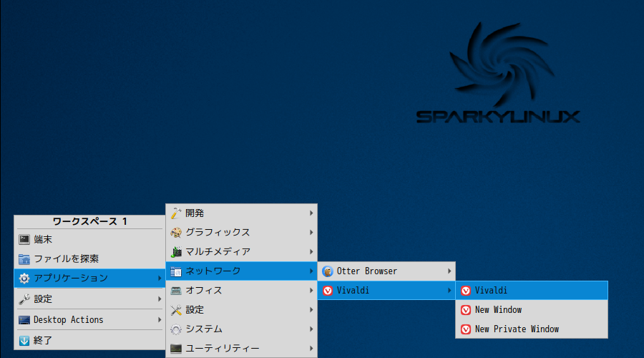644x358 pixels.
Task: Expand the Vivaldi submenu arrow in the network submenu
Action: [x=449, y=291]
